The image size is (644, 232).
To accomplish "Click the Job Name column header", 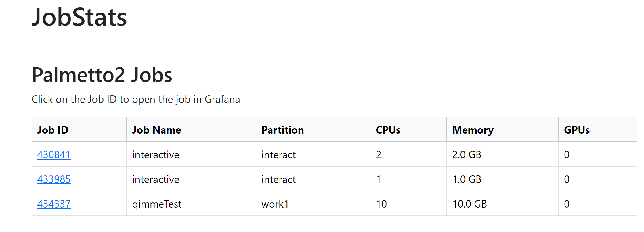I will point(156,129).
